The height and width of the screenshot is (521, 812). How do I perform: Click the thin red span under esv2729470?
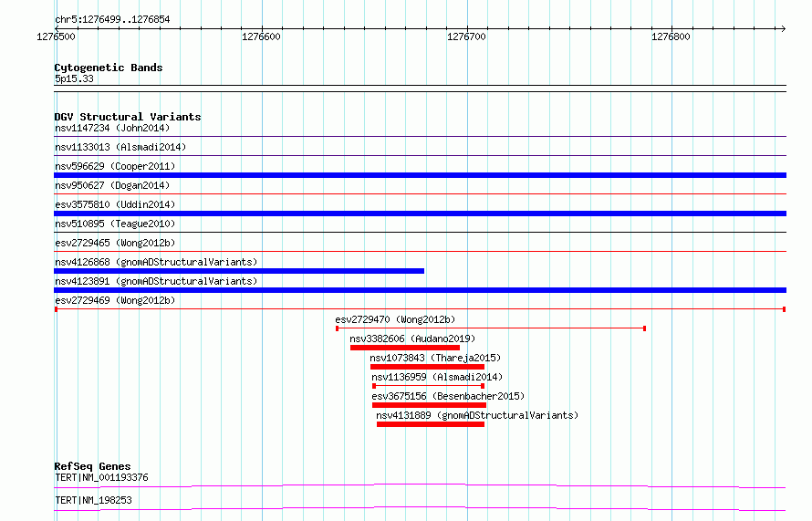tap(491, 328)
